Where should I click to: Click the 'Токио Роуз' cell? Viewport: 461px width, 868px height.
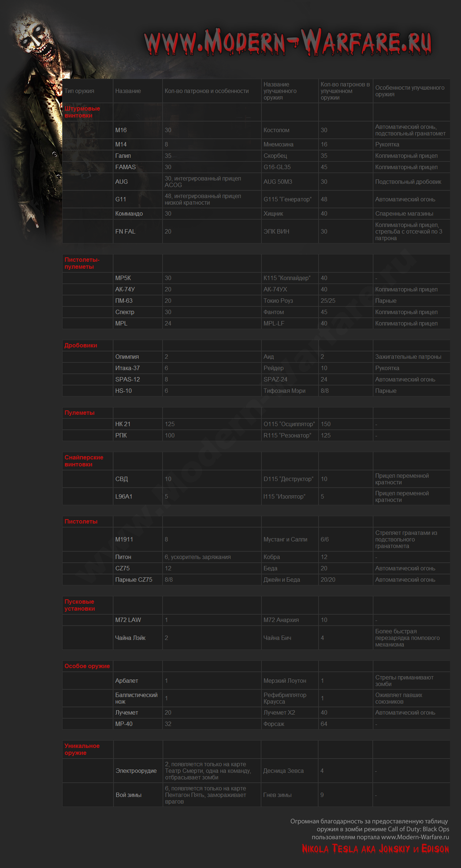pos(290,301)
